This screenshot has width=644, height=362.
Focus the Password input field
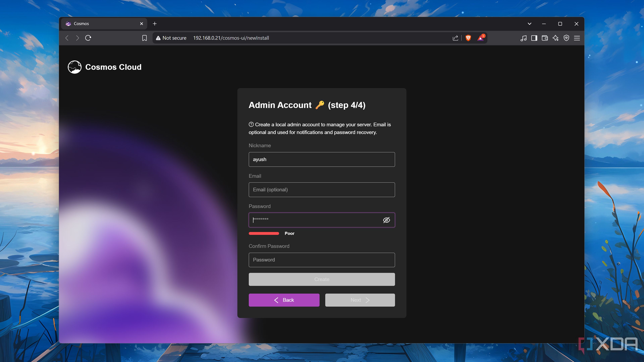322,220
